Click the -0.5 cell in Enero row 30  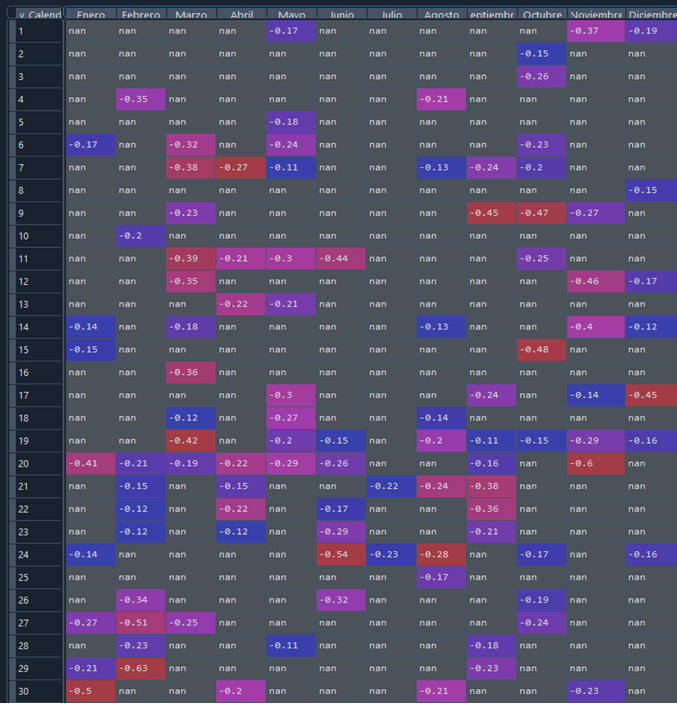[x=91, y=691]
